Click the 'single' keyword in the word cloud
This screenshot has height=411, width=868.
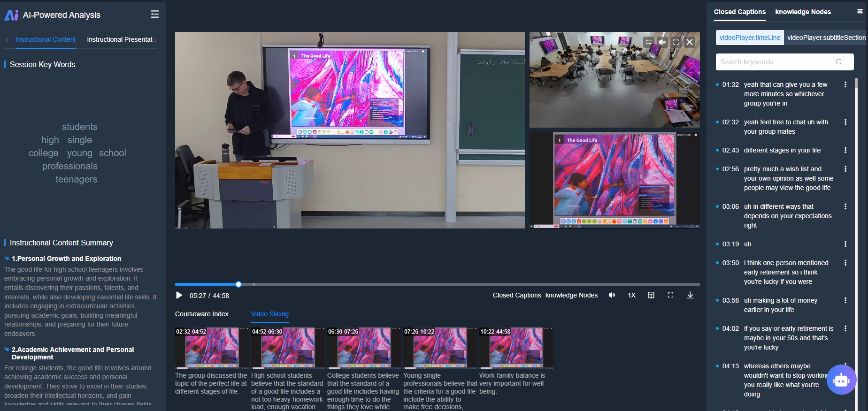pos(80,140)
